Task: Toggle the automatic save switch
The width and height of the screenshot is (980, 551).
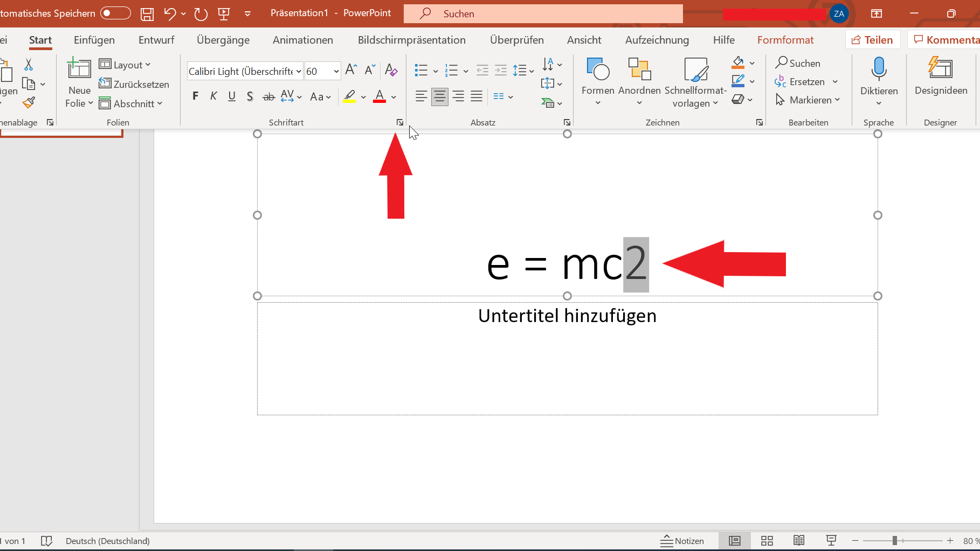Action: [115, 13]
